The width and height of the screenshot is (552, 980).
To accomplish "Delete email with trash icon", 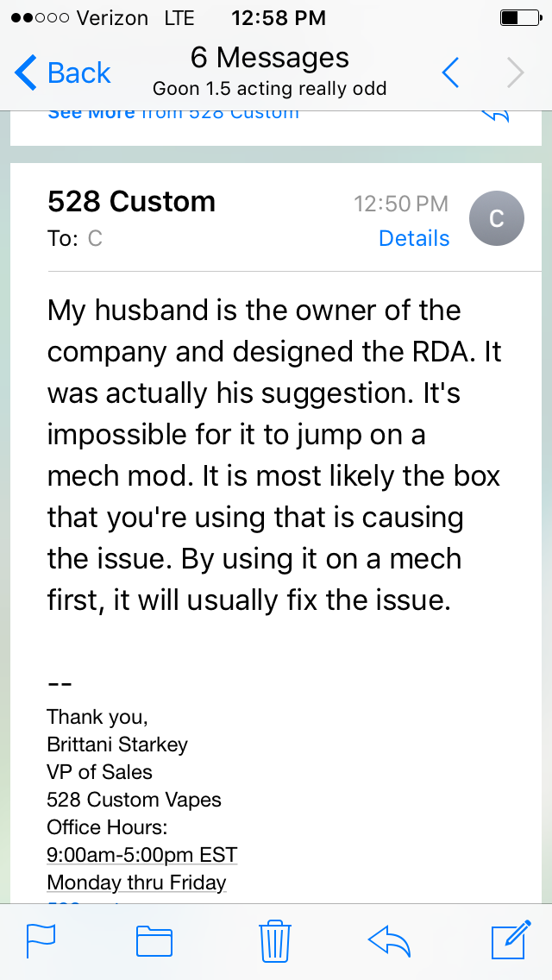I will click(x=275, y=940).
